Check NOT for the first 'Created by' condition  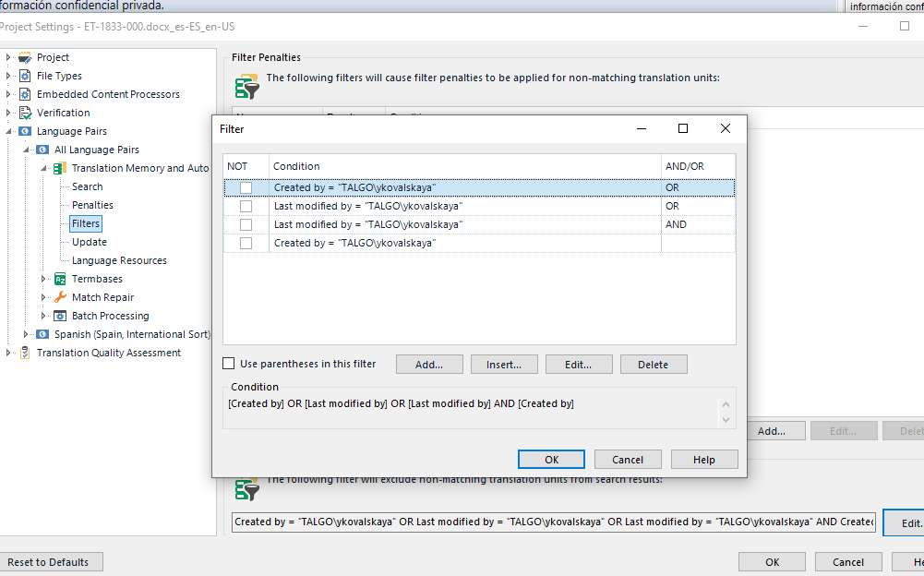coord(247,188)
